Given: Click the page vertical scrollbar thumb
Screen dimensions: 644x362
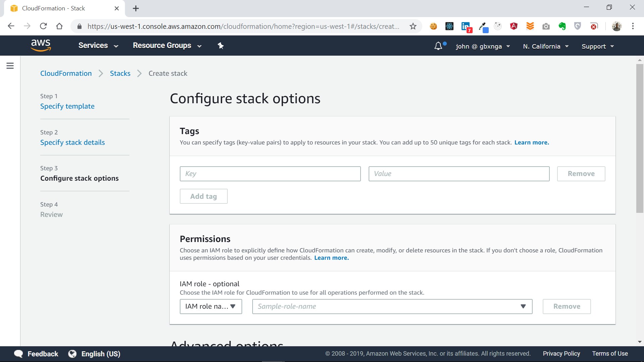Looking at the screenshot, I should click(640, 138).
